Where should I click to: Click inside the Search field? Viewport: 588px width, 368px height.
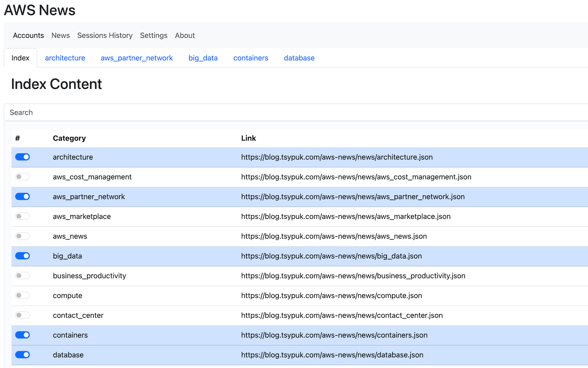294,112
